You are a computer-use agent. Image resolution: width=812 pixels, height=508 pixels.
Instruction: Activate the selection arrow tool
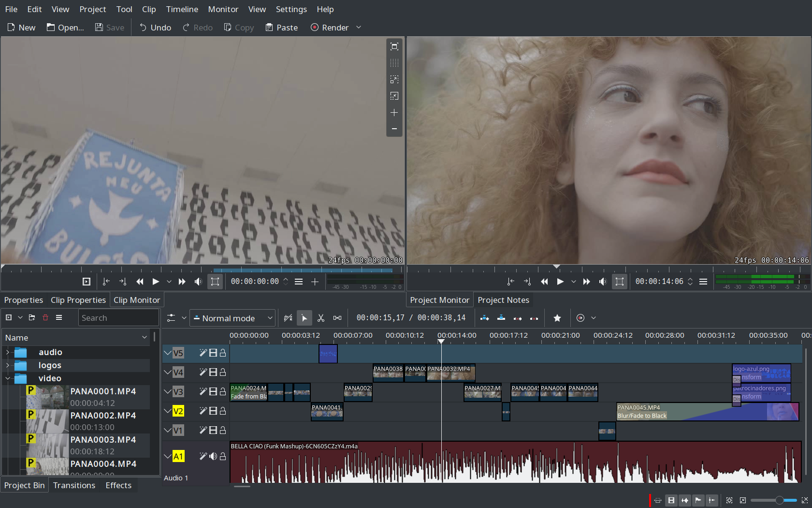click(304, 318)
